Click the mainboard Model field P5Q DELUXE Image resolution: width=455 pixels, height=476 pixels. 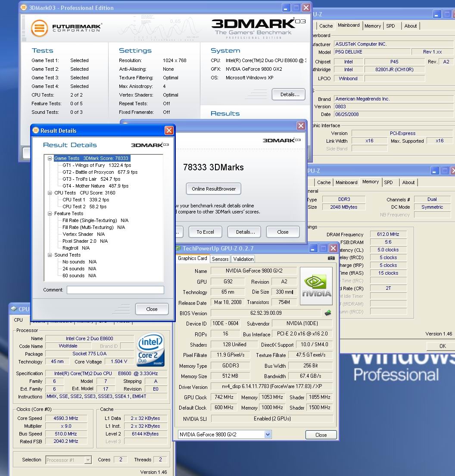372,52
